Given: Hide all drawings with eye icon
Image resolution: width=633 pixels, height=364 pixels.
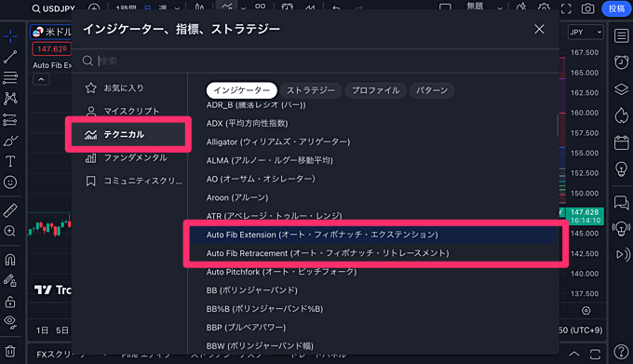Looking at the screenshot, I should coord(10,322).
